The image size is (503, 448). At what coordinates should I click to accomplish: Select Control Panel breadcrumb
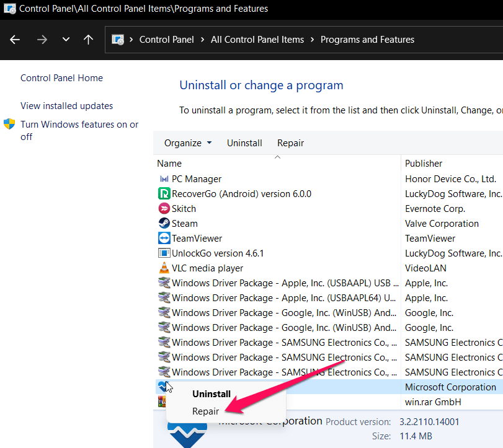[166, 40]
